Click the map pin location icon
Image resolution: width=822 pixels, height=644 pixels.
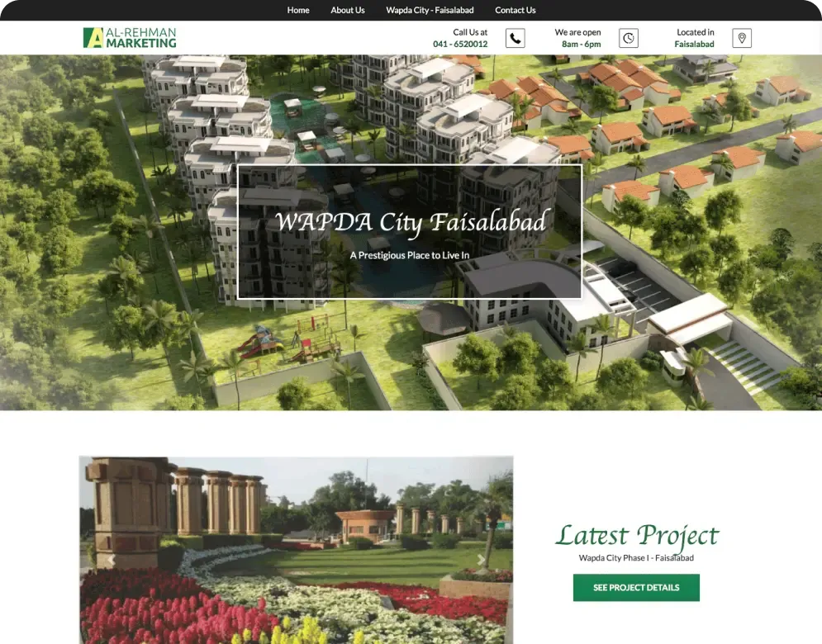click(x=742, y=38)
